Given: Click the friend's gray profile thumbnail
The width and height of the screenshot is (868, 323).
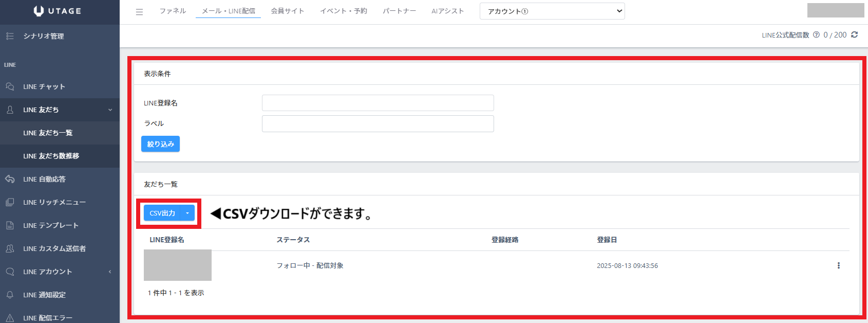Looking at the screenshot, I should 178,265.
